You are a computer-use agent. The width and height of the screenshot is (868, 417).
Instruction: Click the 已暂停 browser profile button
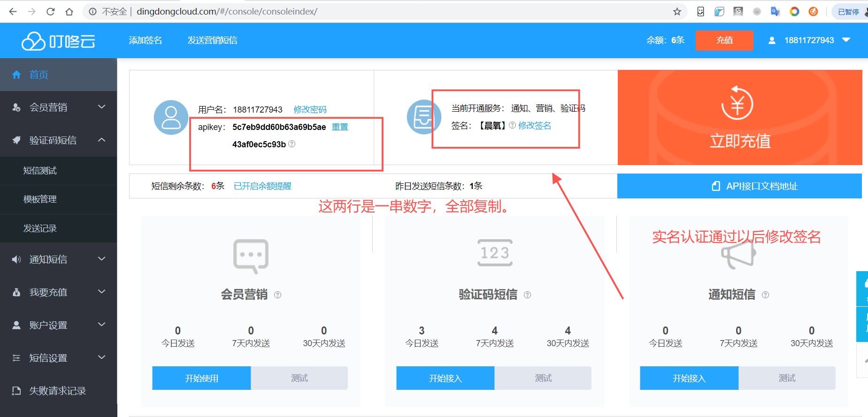[850, 12]
